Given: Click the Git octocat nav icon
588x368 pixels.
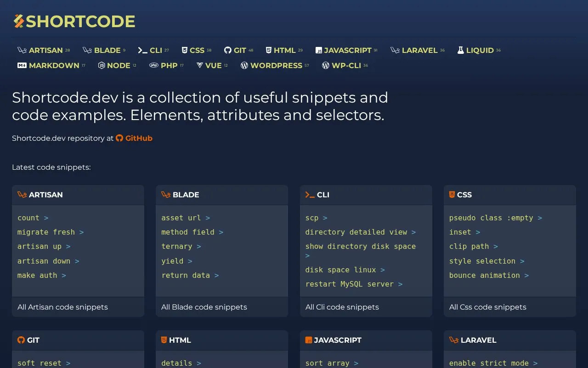Looking at the screenshot, I should coord(228,50).
